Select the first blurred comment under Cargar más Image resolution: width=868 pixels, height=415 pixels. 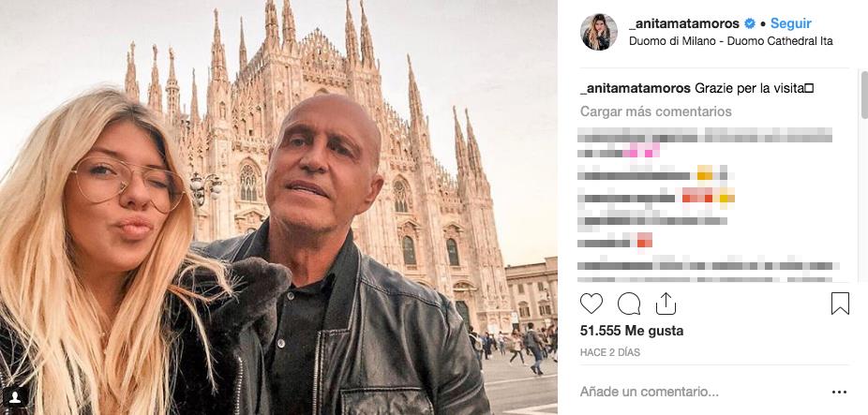point(705,142)
